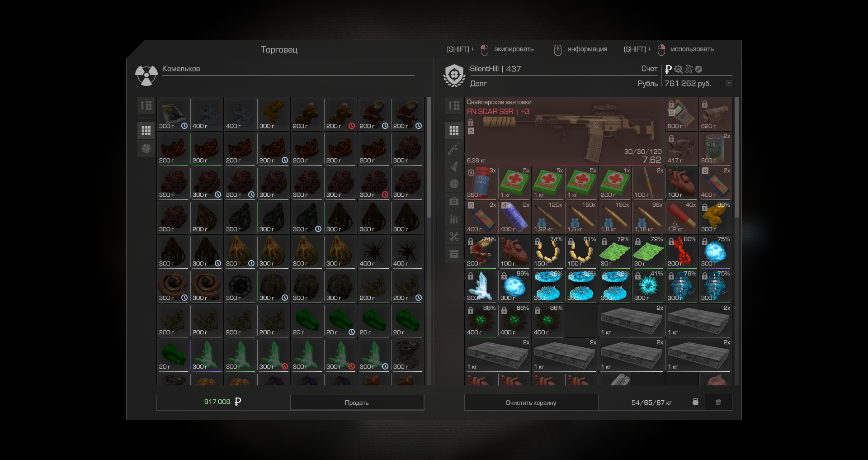
Task: Filter player inventory by pistols
Action: coord(454,166)
